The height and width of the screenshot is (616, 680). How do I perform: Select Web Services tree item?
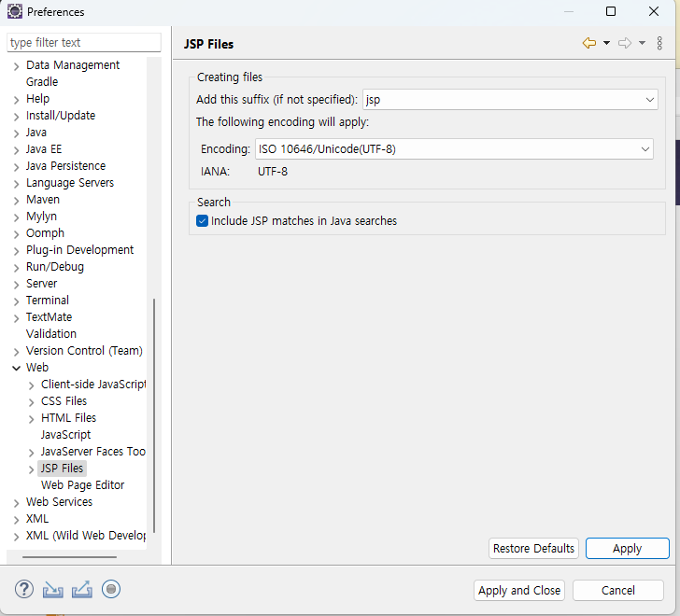pyautogui.click(x=59, y=501)
